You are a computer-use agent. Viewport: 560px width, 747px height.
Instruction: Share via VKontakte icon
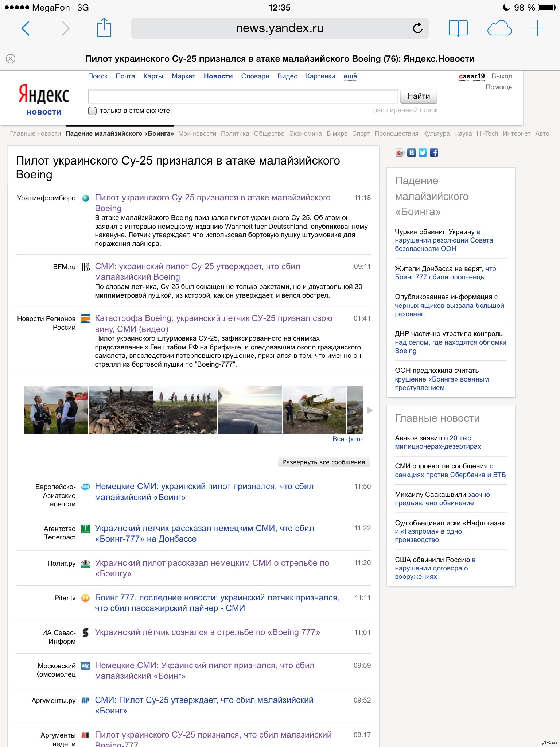click(412, 153)
